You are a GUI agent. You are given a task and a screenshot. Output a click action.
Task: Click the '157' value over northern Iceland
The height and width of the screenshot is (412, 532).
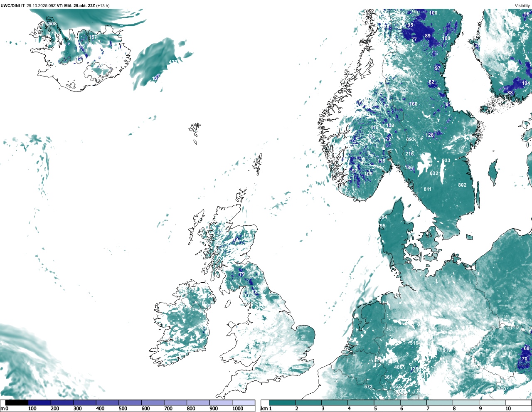pyautogui.click(x=92, y=37)
